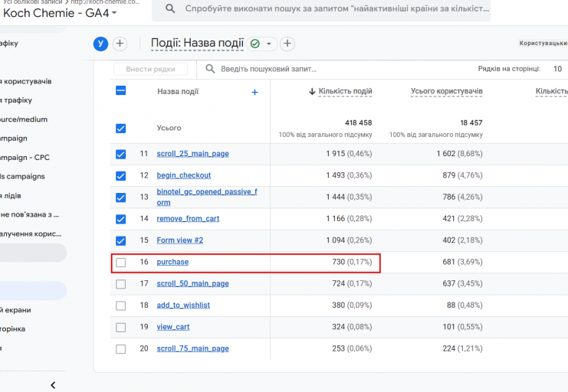Collapse the left sidebar with the chevron

pos(53,385)
